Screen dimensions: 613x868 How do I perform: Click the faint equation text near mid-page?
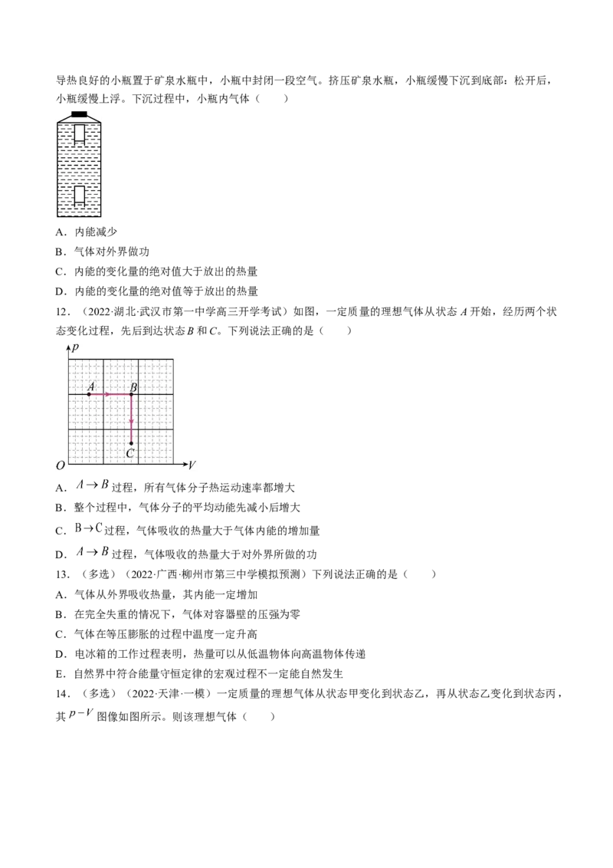pyautogui.click(x=89, y=528)
